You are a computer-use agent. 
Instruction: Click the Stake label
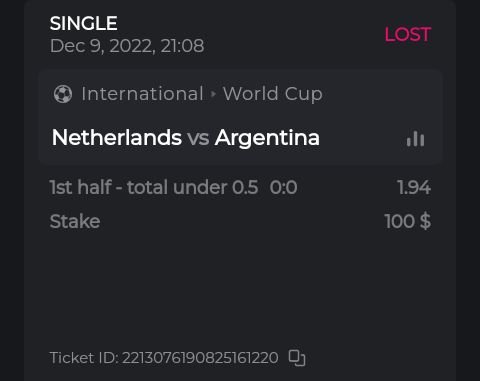point(75,221)
